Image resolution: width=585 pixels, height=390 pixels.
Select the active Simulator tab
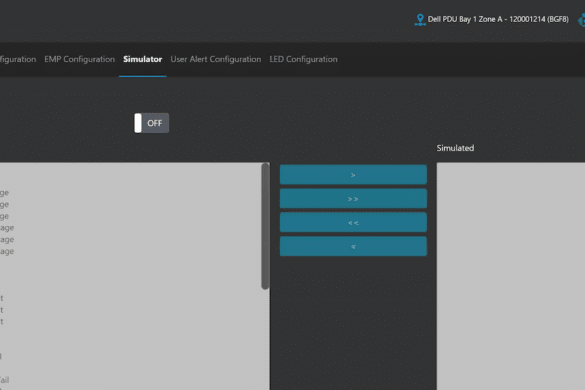click(x=143, y=59)
